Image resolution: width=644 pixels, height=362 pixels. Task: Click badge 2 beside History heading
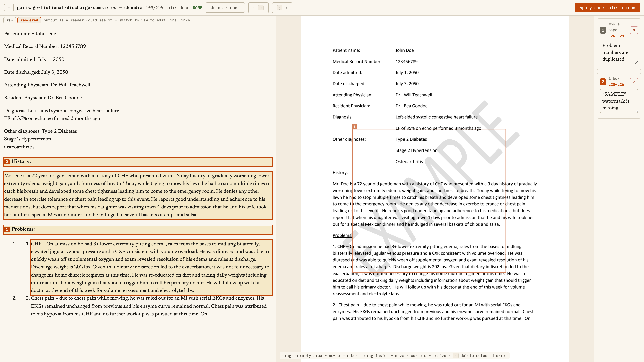click(7, 162)
